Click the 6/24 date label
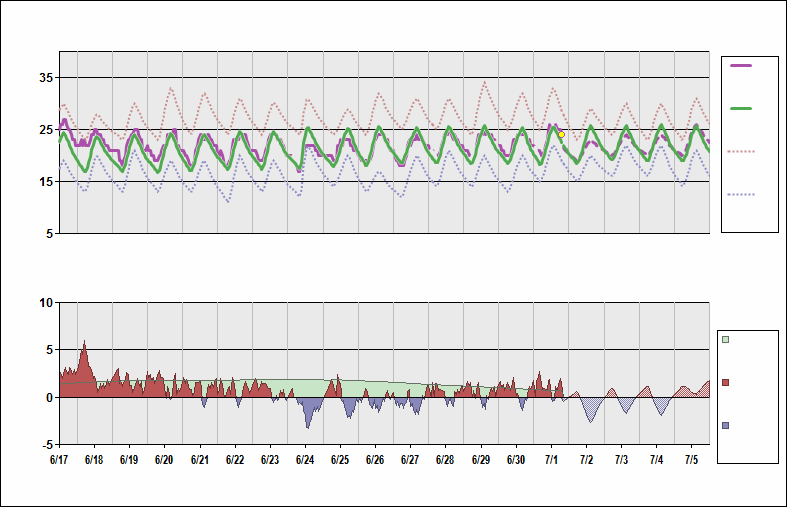The height and width of the screenshot is (507, 787). (305, 460)
